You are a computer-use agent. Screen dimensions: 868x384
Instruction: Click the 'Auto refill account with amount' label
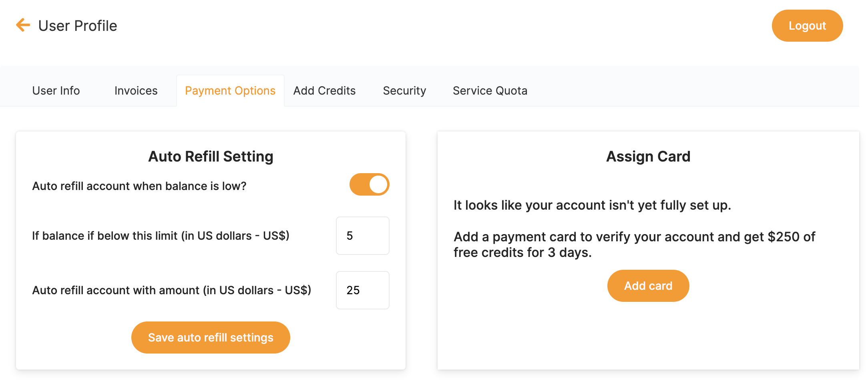[x=171, y=290]
